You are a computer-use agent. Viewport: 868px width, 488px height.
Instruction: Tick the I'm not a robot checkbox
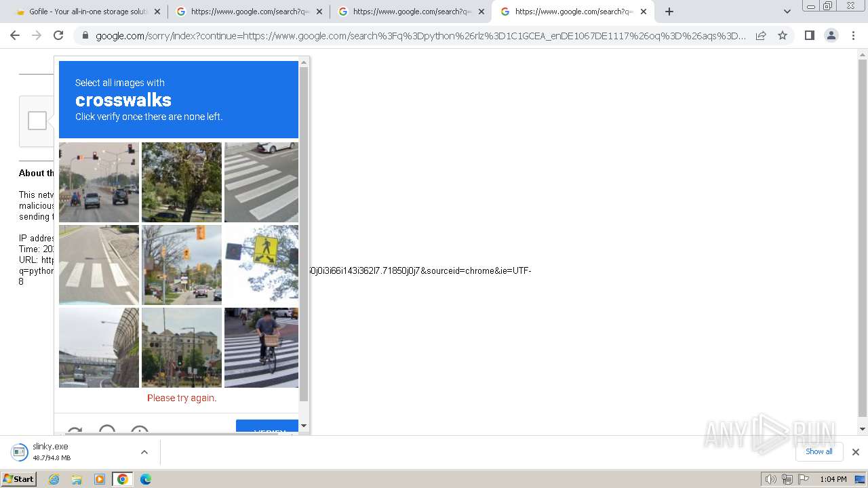tap(37, 121)
